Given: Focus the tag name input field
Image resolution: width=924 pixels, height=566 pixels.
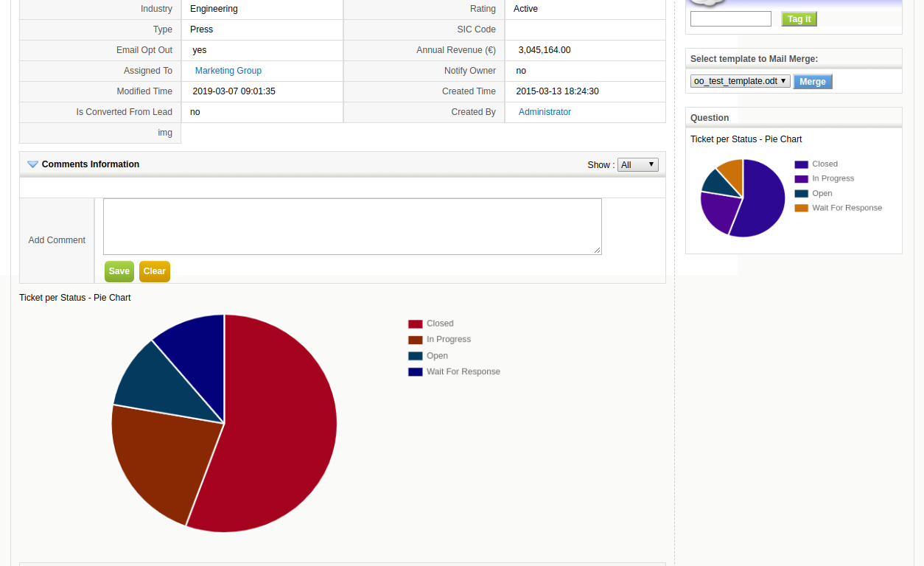Looking at the screenshot, I should coord(730,19).
